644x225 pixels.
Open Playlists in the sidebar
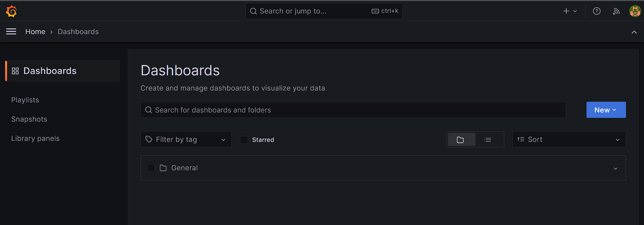[x=25, y=100]
